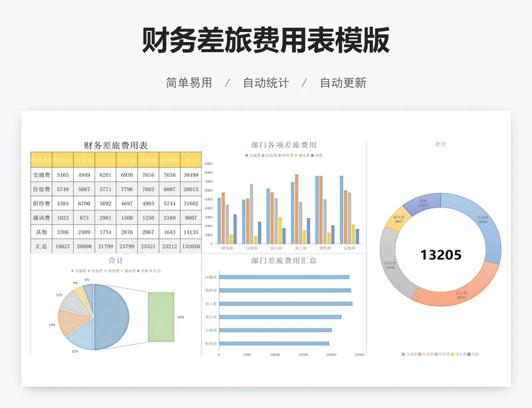Select the 交通费 legend marker on the column chart
The height and width of the screenshot is (408, 532).
(x=246, y=154)
